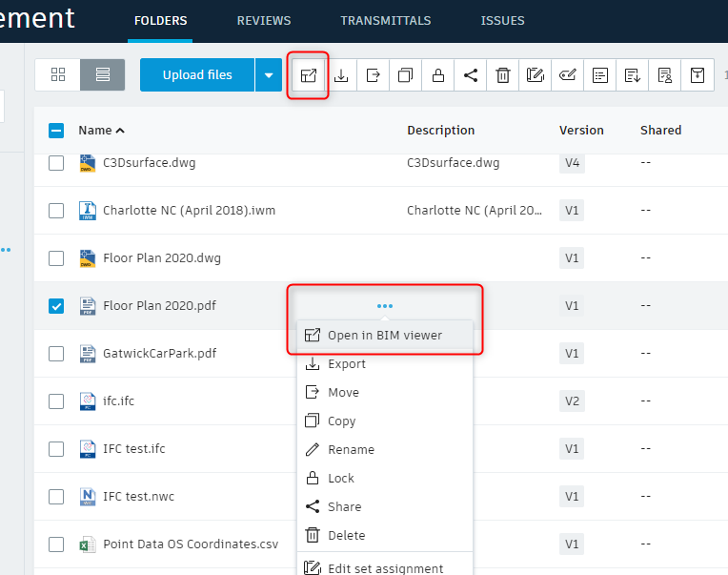This screenshot has width=728, height=575.
Task: Open Point Data OS Coordinates.csv file
Action: pyautogui.click(x=191, y=544)
